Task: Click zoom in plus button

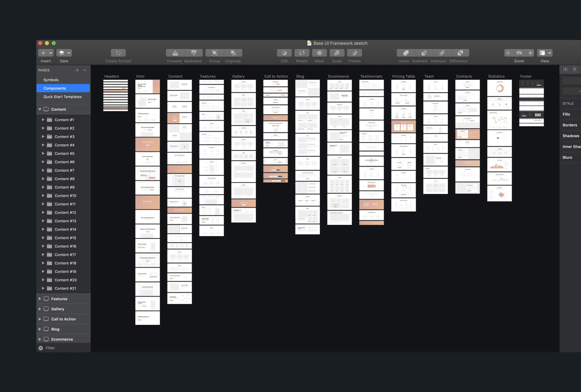Action: [530, 53]
